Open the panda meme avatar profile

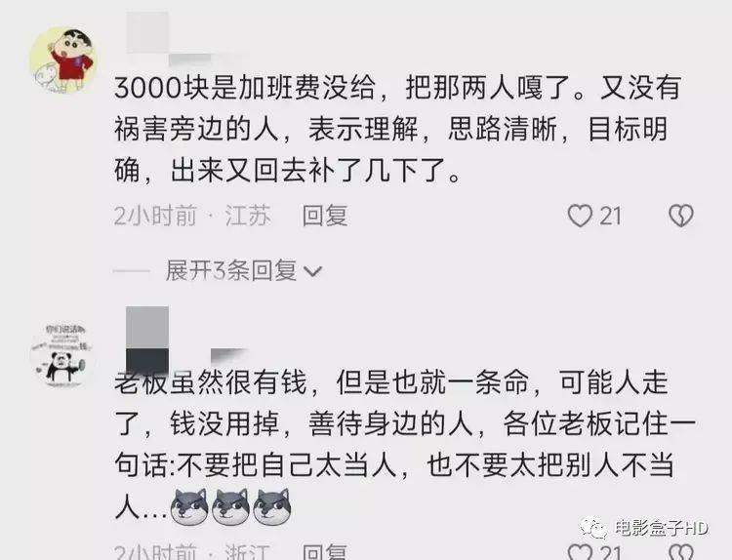(63, 354)
